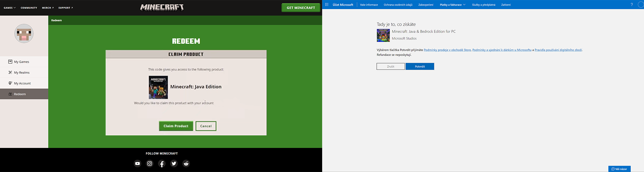Open the Služby a předplatná tab
Viewport: 644px width, 172px height.
pyautogui.click(x=483, y=5)
